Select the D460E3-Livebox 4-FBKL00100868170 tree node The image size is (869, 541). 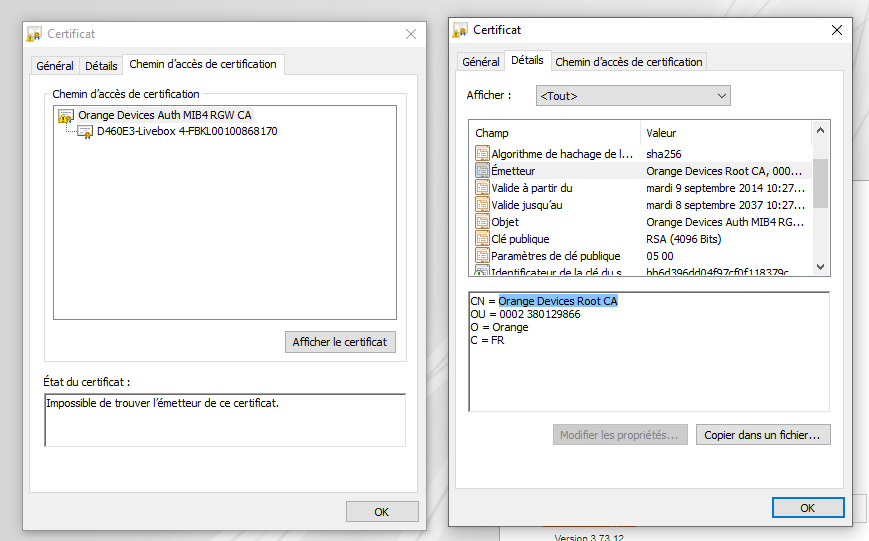point(186,131)
